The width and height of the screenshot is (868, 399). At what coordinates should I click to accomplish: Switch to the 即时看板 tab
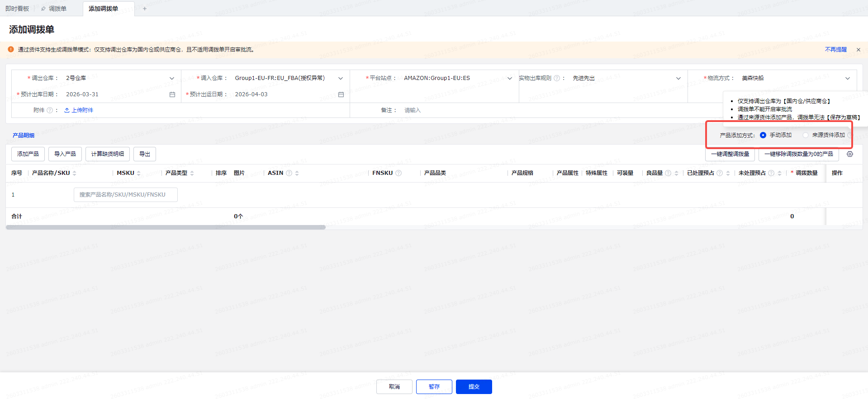[17, 9]
